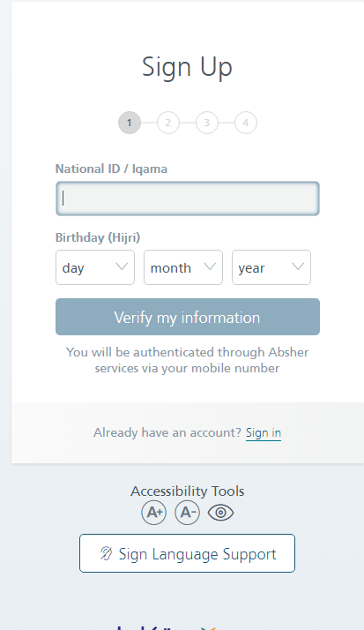
Task: Jump to step 3 circle
Action: [207, 123]
